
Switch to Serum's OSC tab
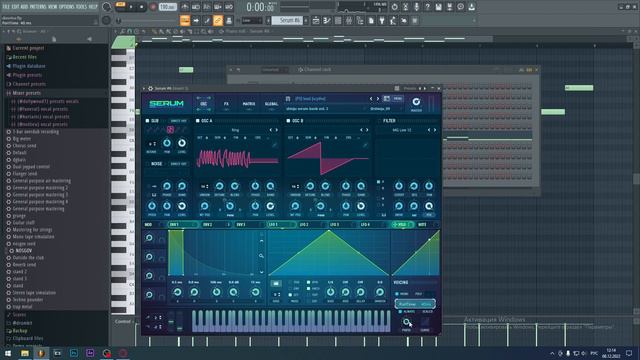[x=203, y=104]
